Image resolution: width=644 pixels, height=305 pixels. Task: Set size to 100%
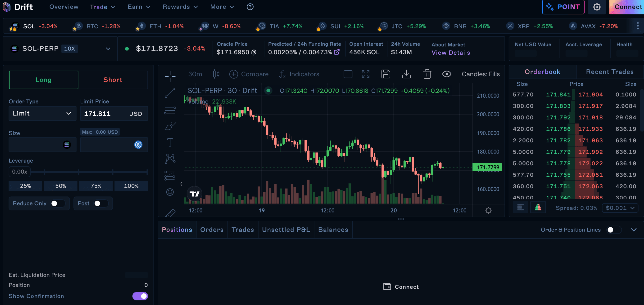point(131,186)
